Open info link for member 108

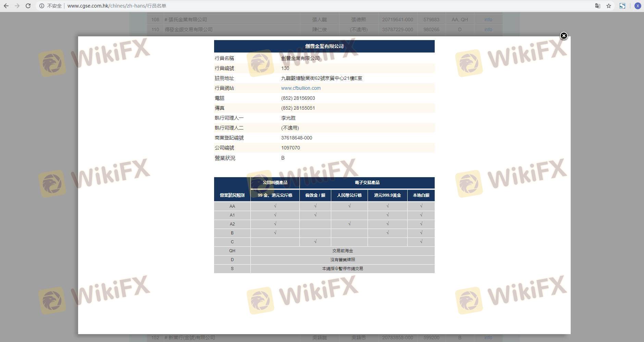click(488, 20)
